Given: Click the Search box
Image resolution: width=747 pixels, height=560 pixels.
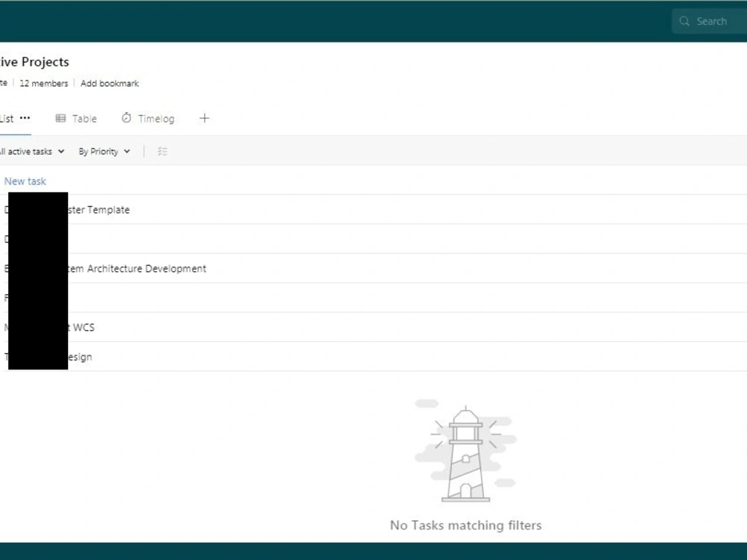Looking at the screenshot, I should 710,22.
